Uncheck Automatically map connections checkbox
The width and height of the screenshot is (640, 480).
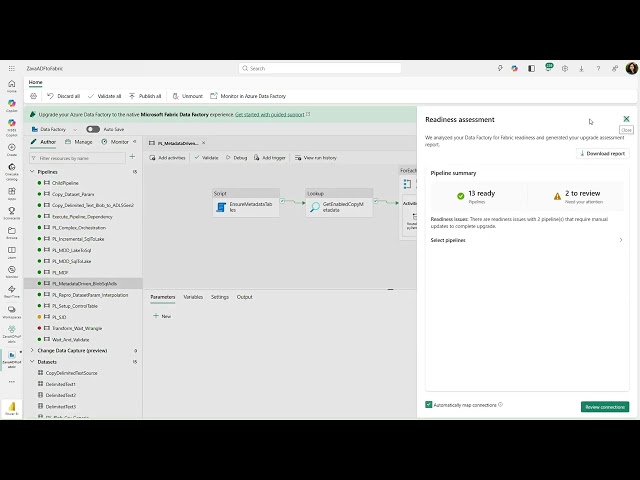point(428,404)
